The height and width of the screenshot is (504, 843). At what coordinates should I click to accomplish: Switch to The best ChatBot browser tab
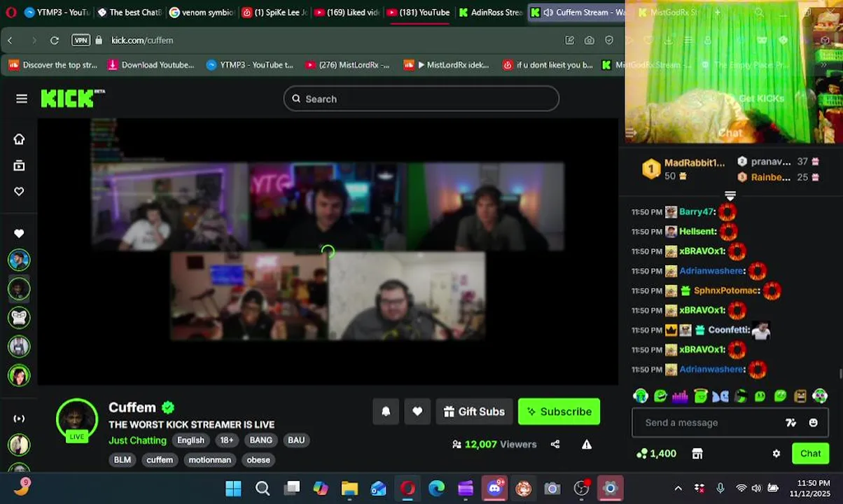click(x=130, y=12)
